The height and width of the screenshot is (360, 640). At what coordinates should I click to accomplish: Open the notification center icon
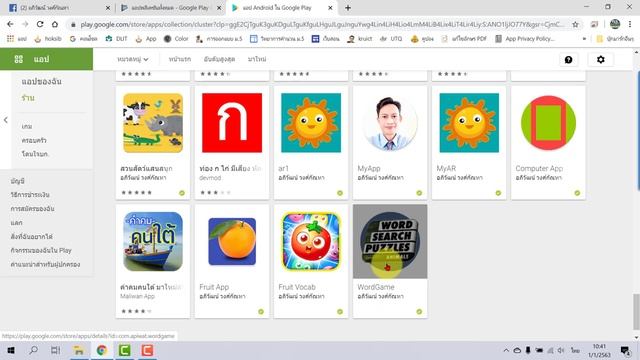(625, 350)
